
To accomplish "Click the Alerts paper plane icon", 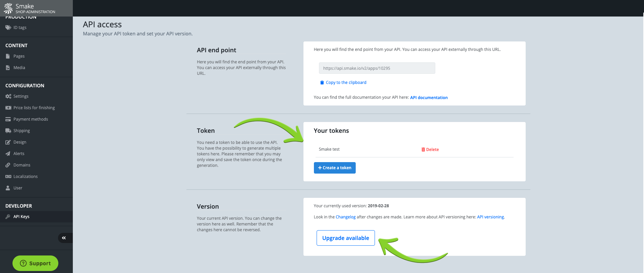I will [8, 154].
